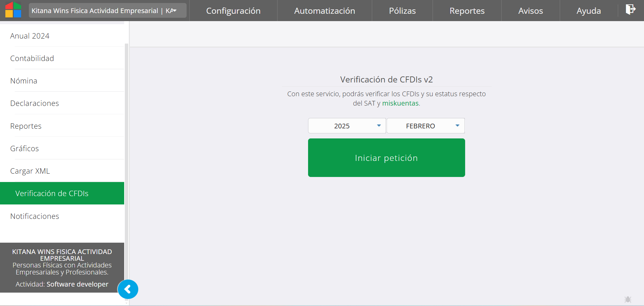Open the Automatización menu
The height and width of the screenshot is (306, 644).
(325, 11)
